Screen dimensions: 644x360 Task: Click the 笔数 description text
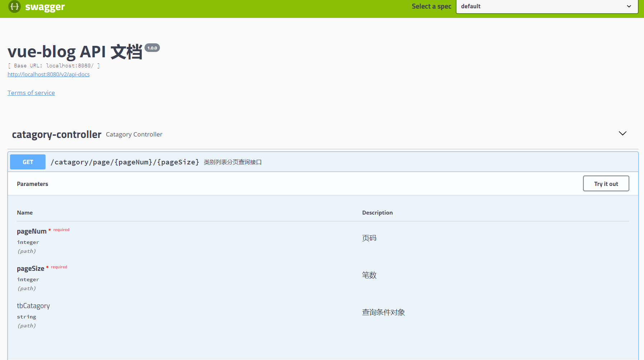[369, 275]
